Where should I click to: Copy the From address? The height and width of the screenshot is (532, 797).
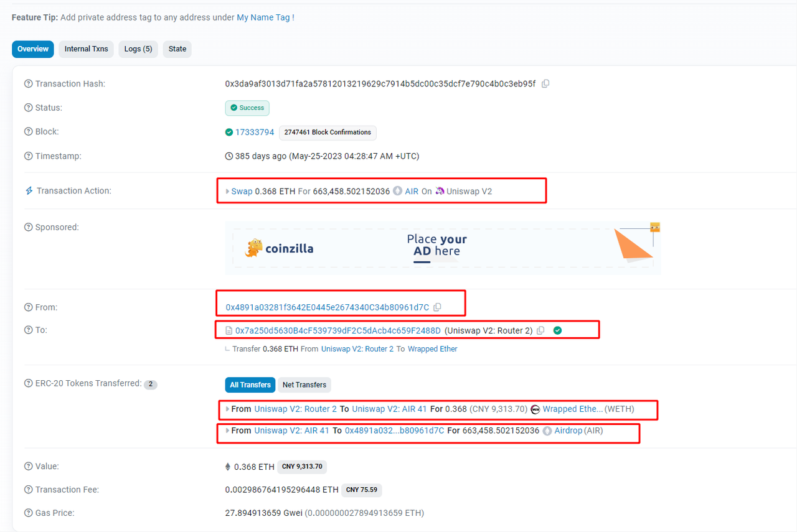437,307
